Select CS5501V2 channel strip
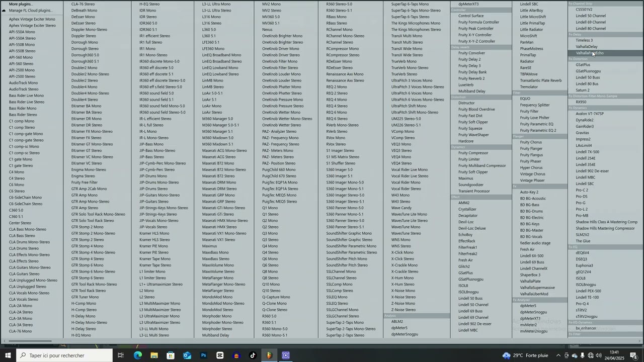Screen dimensions: 644x362 coord(584,10)
